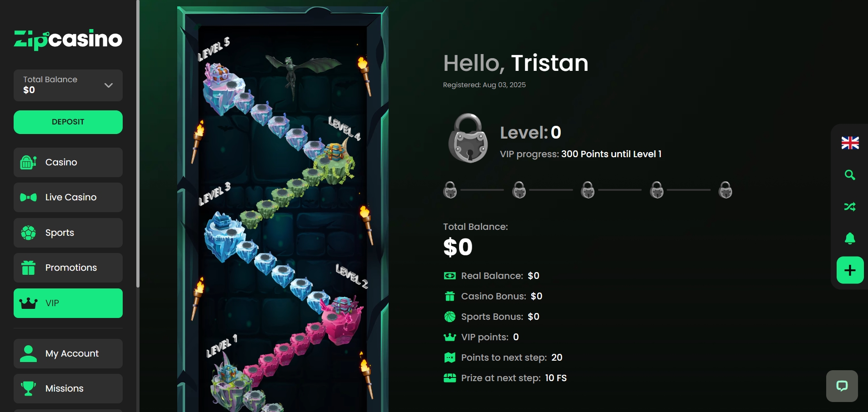Open the Sports section
This screenshot has width=868, height=412.
pyautogui.click(x=68, y=233)
